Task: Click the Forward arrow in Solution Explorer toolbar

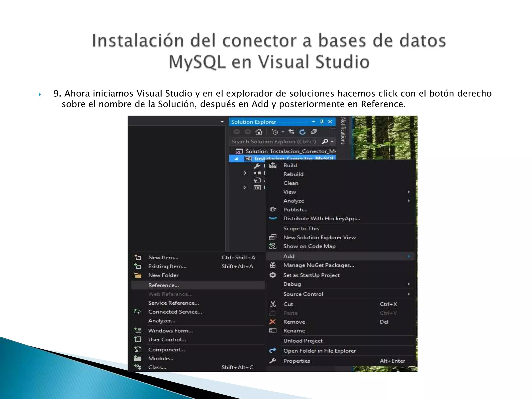Action: coord(248,132)
